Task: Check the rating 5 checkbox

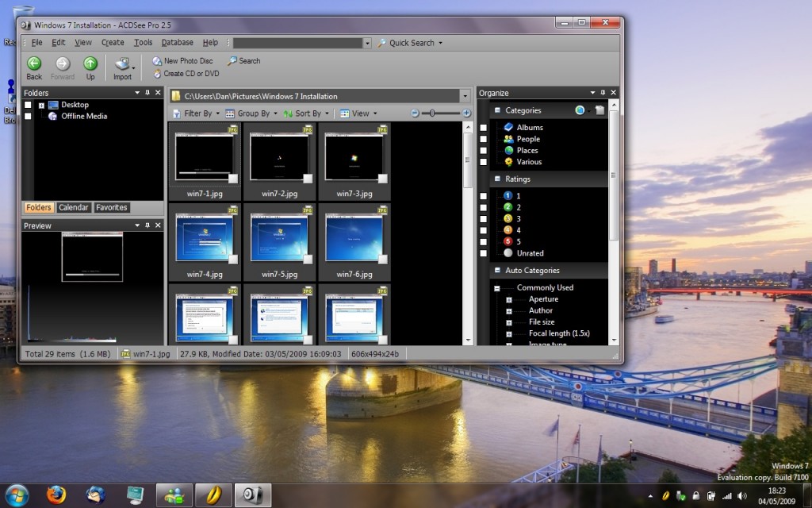Action: point(483,241)
